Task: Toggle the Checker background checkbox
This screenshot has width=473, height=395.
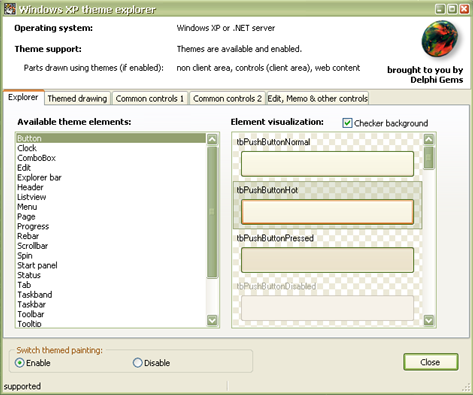Action: coord(347,123)
